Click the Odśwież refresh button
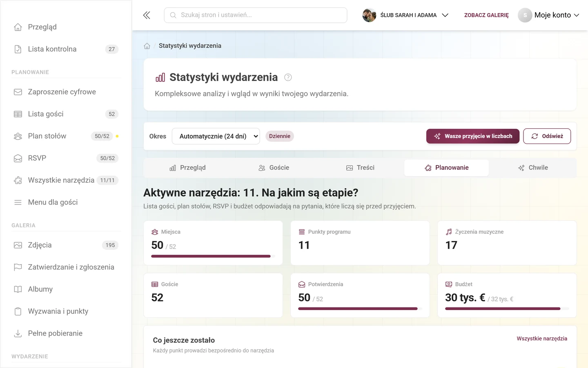Screen dimensions: 588x368 click(x=547, y=136)
